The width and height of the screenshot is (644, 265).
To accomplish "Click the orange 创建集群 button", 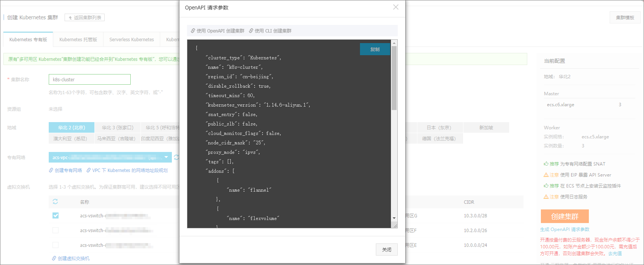I will pos(565,216).
